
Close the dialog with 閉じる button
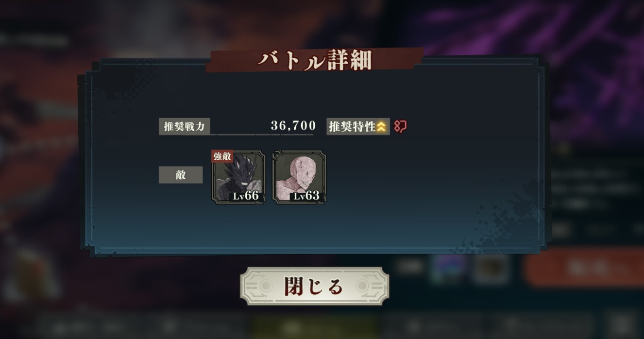(315, 286)
